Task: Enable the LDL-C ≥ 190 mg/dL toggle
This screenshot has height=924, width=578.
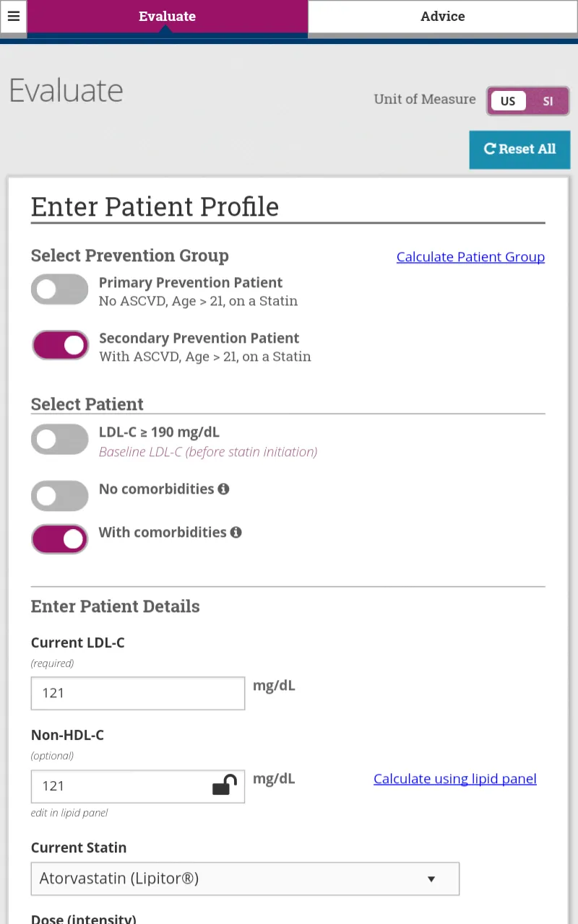Action: pos(59,439)
